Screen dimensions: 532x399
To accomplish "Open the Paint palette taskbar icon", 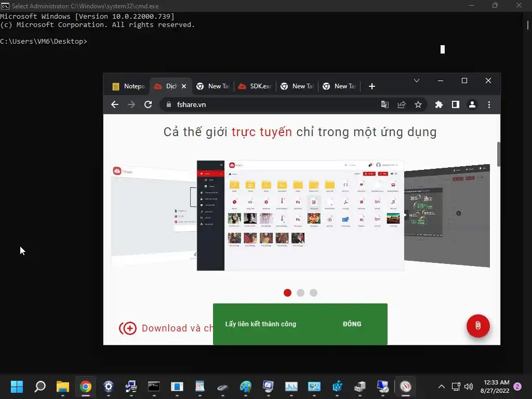I will (245, 387).
